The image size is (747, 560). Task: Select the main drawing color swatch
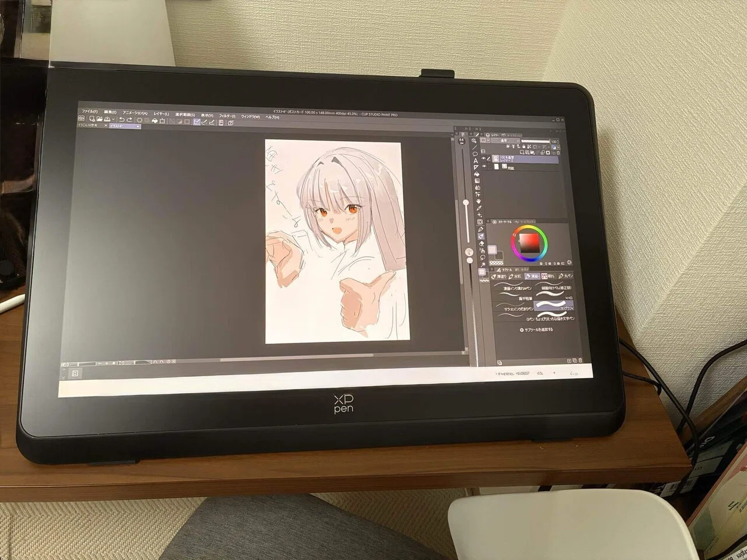click(x=492, y=249)
